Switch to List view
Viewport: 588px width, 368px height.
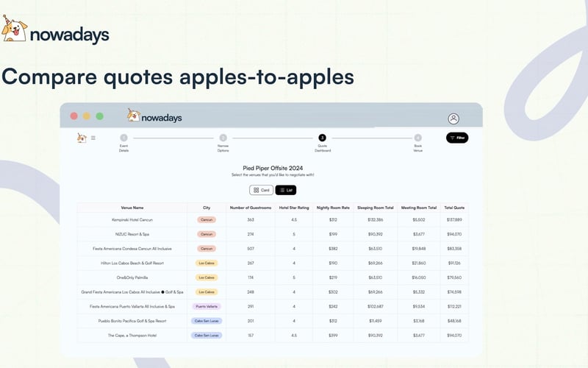[x=286, y=190]
